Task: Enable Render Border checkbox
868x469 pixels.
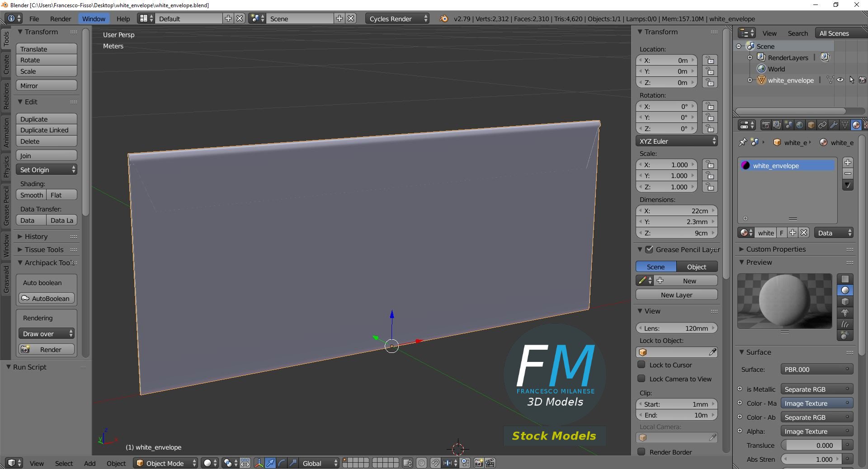Action: (x=641, y=452)
